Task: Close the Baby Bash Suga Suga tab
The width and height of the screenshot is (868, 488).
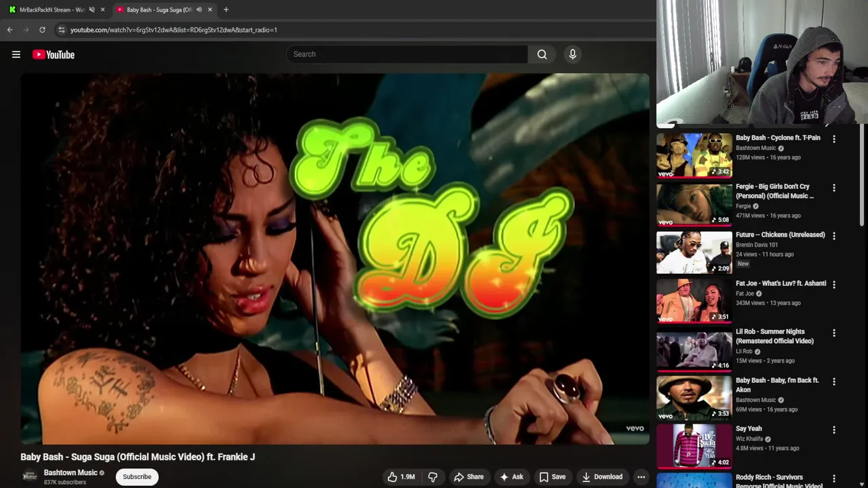Action: 210,9
